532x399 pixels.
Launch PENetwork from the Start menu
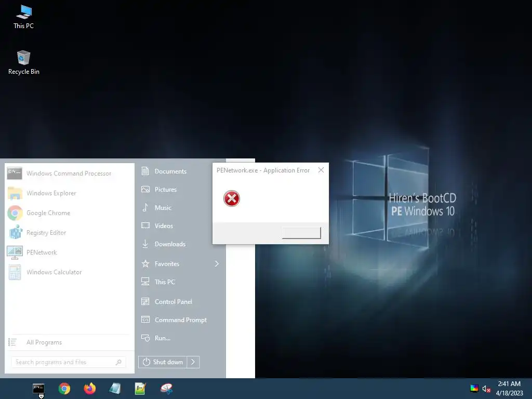coord(69,252)
